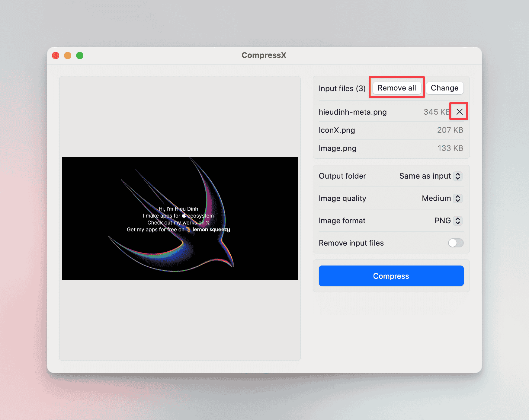
Task: Click the Image quality stepper chevrons
Action: coord(458,198)
